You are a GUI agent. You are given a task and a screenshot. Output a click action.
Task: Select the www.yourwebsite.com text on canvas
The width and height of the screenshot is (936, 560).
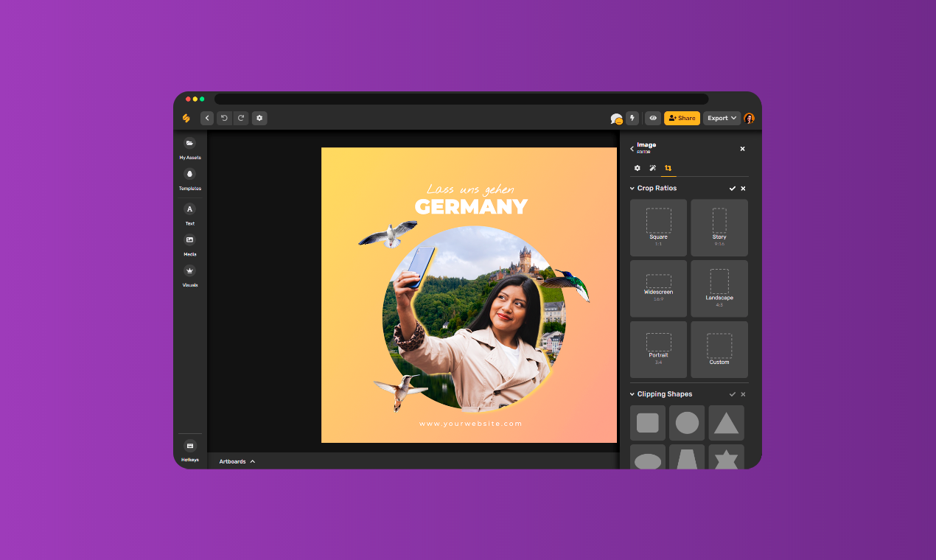tap(470, 424)
